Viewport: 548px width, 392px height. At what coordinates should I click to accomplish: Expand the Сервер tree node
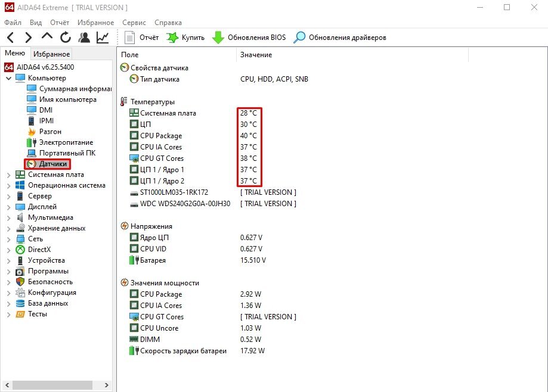tap(9, 197)
